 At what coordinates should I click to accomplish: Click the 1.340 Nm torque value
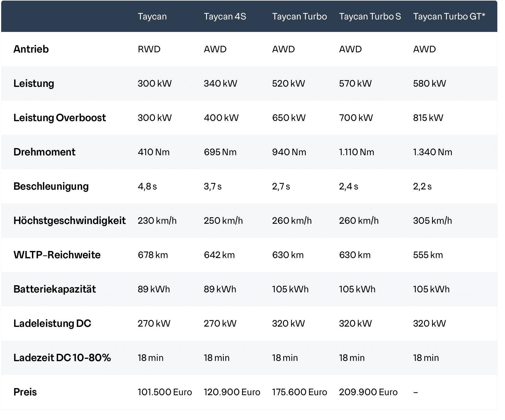(x=433, y=152)
